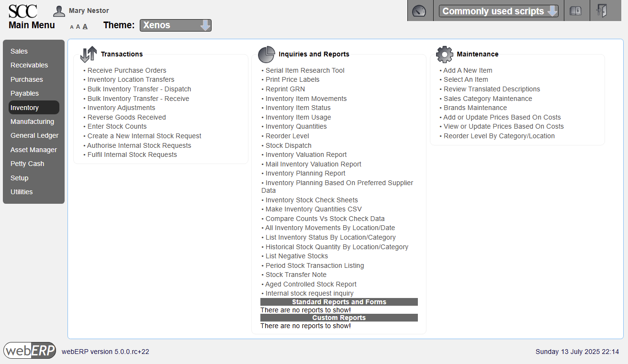628x364 pixels.
Task: Click the webERP logo in the footer
Action: (30, 350)
